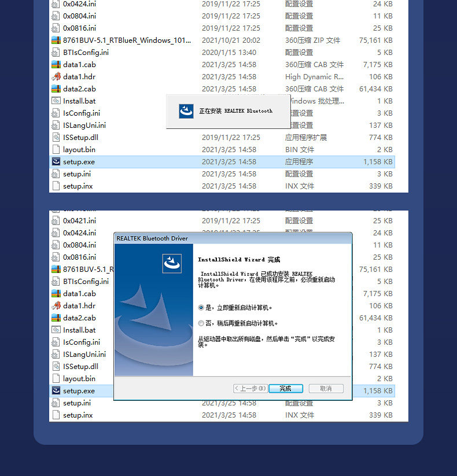457x476 pixels.
Task: Click the 774 KB size in lower list
Action: [381, 367]
